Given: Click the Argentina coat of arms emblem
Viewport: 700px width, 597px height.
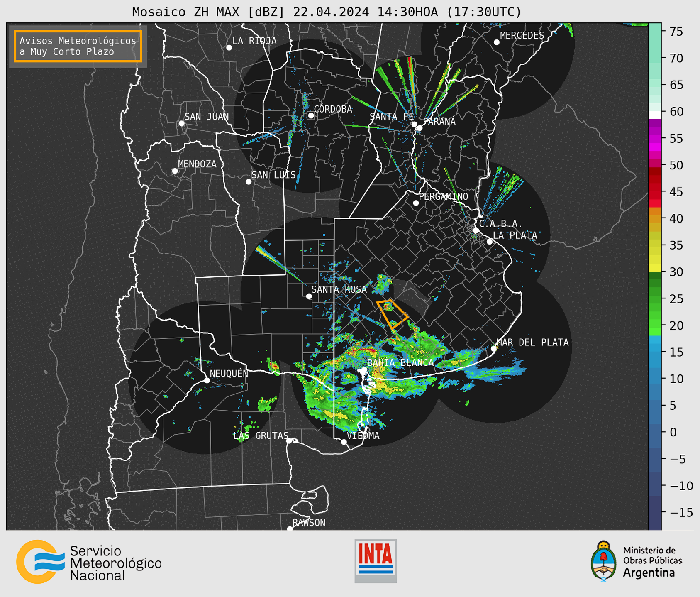Looking at the screenshot, I should [x=604, y=561].
